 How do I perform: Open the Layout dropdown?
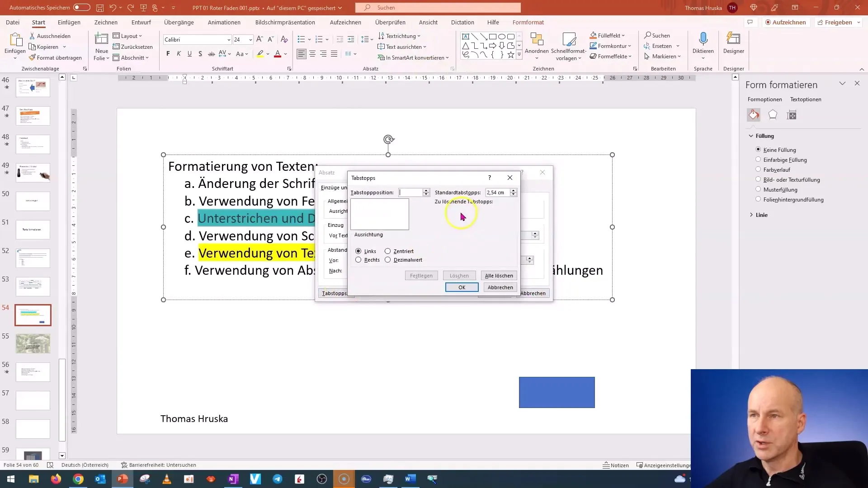[x=127, y=36]
